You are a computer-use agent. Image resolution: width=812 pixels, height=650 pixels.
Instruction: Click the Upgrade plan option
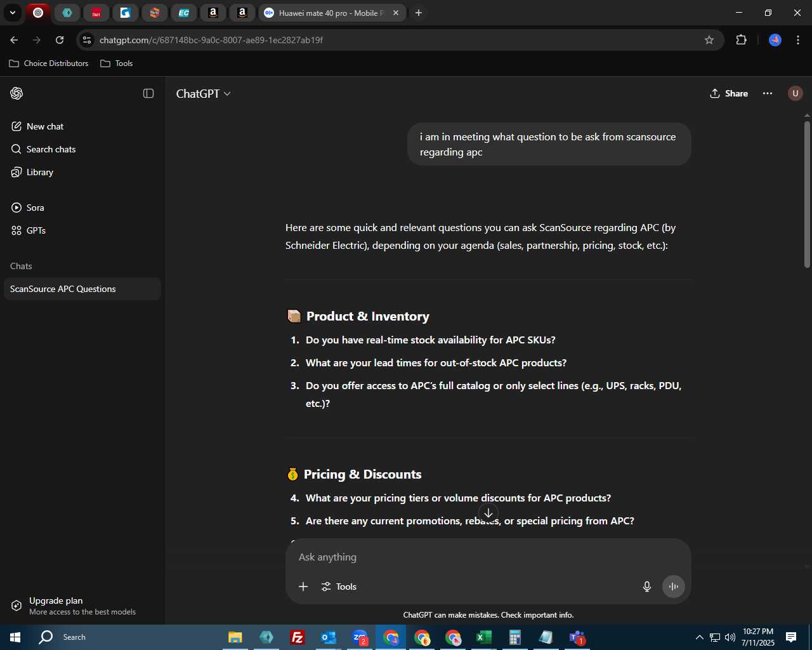coord(82,606)
